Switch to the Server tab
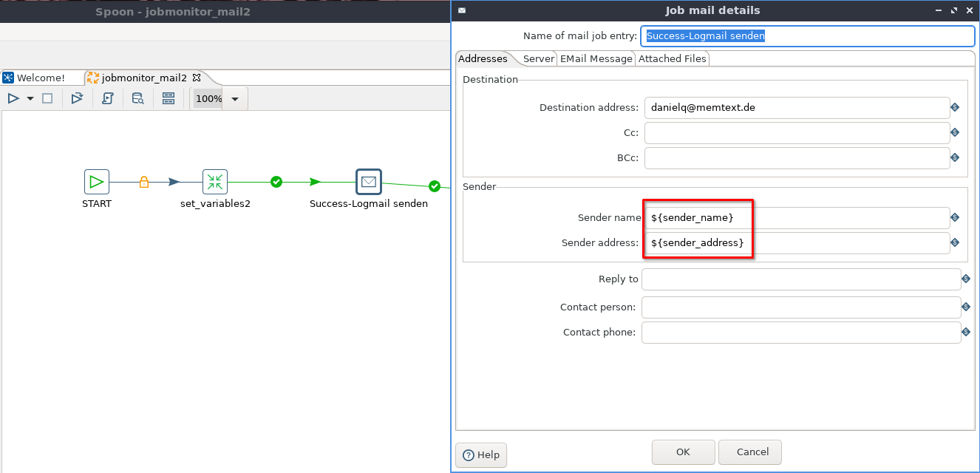The image size is (980, 473). click(538, 58)
